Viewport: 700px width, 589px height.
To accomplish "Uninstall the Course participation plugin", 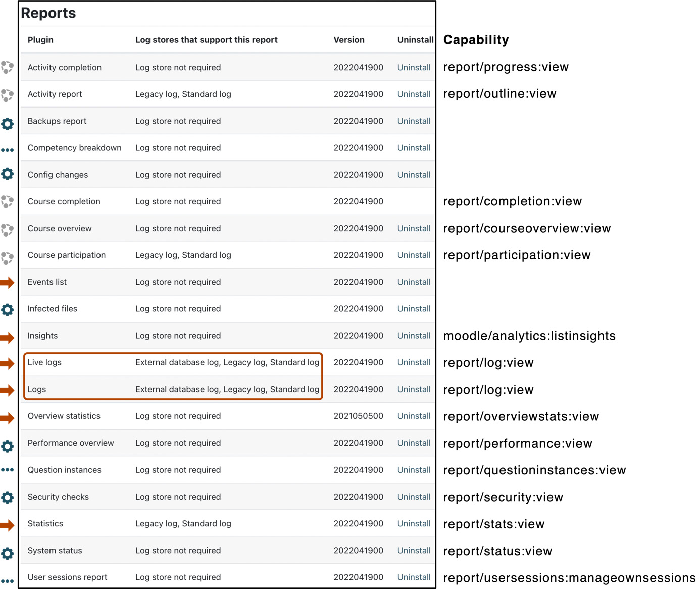I will (414, 255).
